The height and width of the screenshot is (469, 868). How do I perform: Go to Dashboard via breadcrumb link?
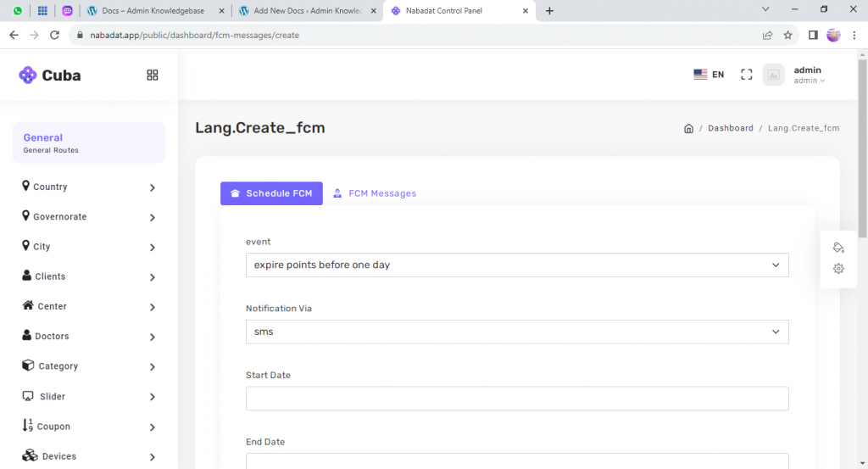(x=730, y=128)
